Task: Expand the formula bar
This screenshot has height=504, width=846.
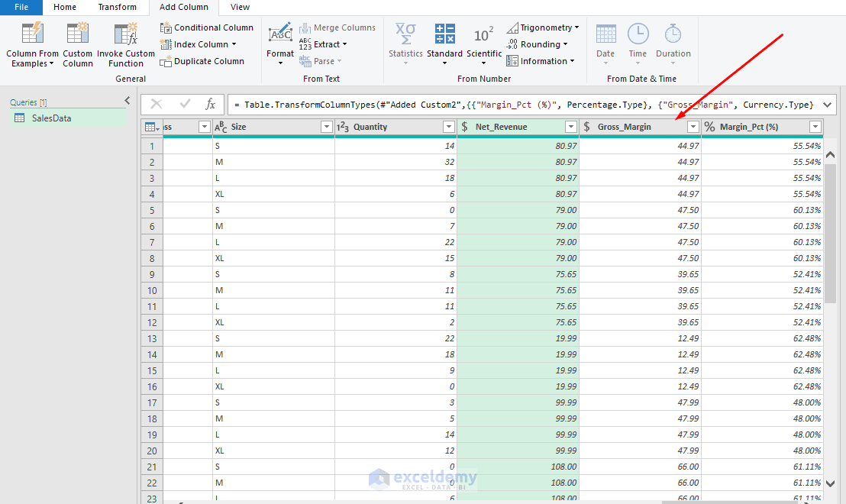Action: point(827,105)
